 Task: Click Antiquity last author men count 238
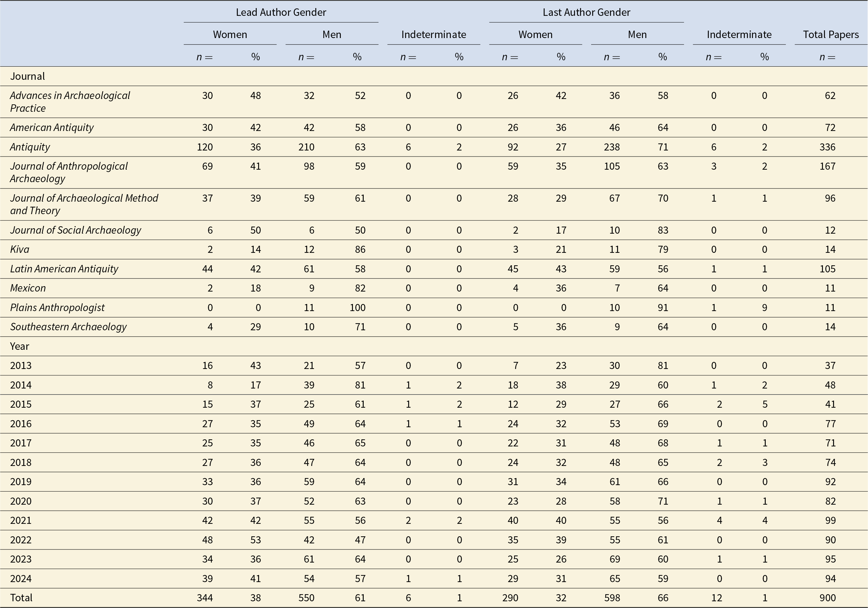pyautogui.click(x=612, y=147)
